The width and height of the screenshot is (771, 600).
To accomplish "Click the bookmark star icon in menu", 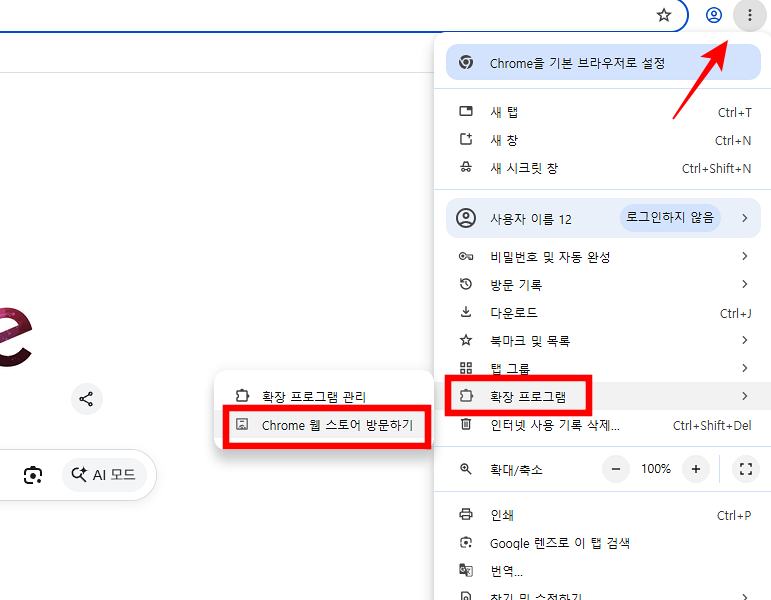I will (466, 340).
